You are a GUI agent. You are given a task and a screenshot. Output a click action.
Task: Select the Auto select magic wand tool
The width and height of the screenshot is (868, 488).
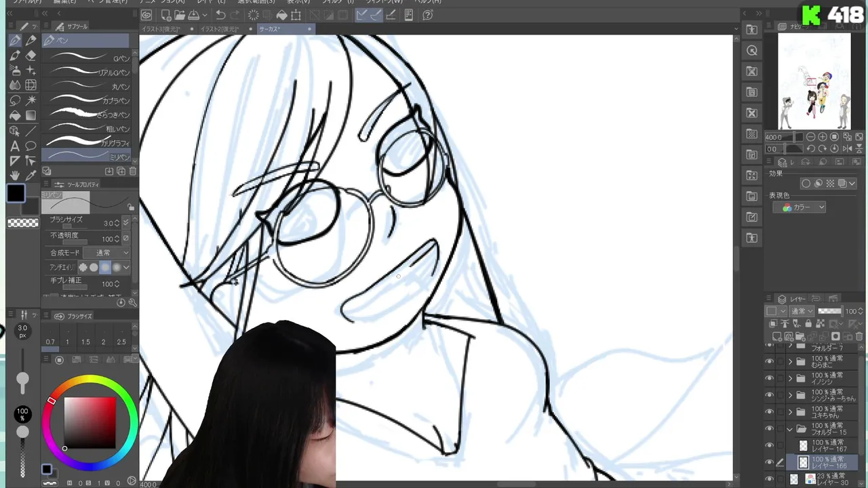pyautogui.click(x=31, y=100)
